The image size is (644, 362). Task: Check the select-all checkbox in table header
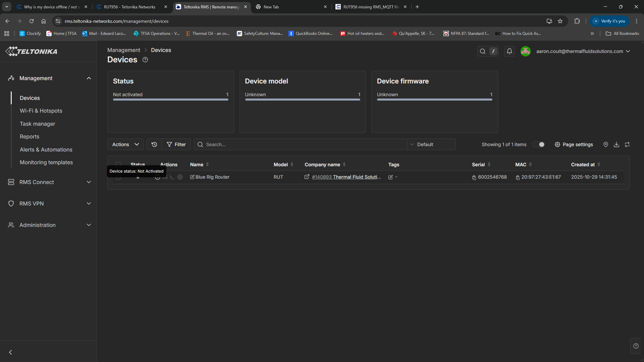tap(118, 164)
